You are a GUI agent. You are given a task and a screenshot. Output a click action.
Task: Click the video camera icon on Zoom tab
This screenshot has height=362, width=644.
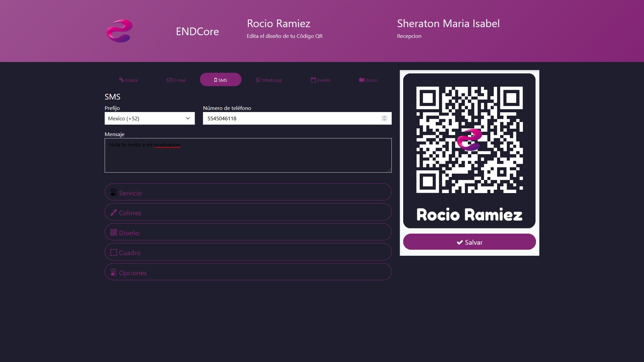click(362, 80)
